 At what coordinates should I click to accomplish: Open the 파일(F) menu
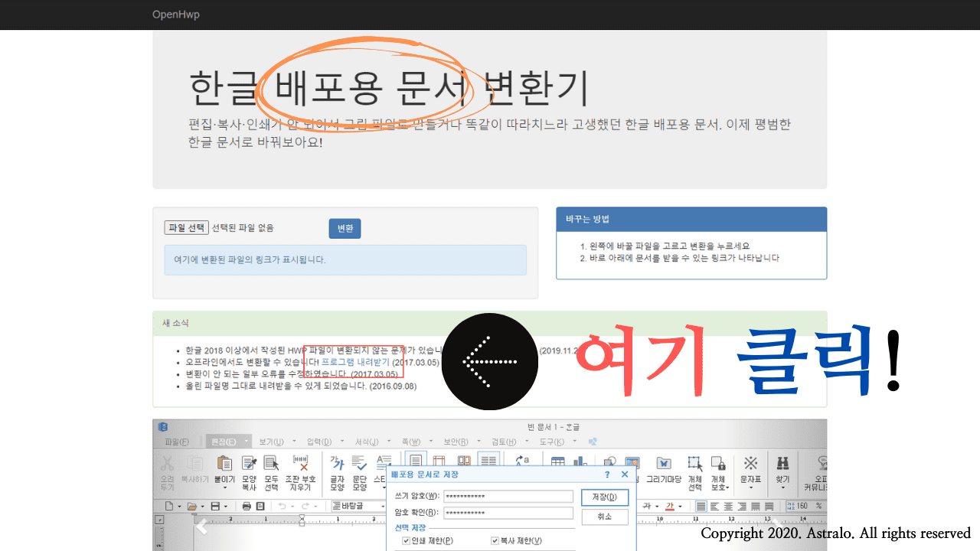[177, 442]
